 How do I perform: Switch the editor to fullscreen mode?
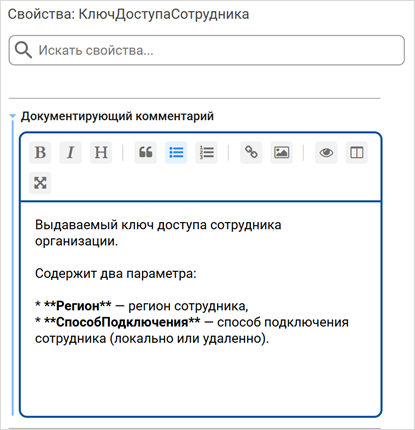coord(40,183)
